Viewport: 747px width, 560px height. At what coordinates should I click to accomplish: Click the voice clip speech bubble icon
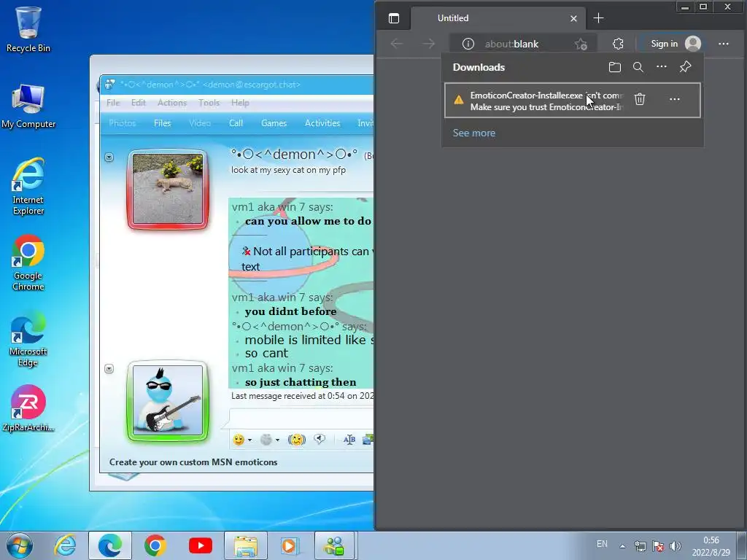coord(320,439)
